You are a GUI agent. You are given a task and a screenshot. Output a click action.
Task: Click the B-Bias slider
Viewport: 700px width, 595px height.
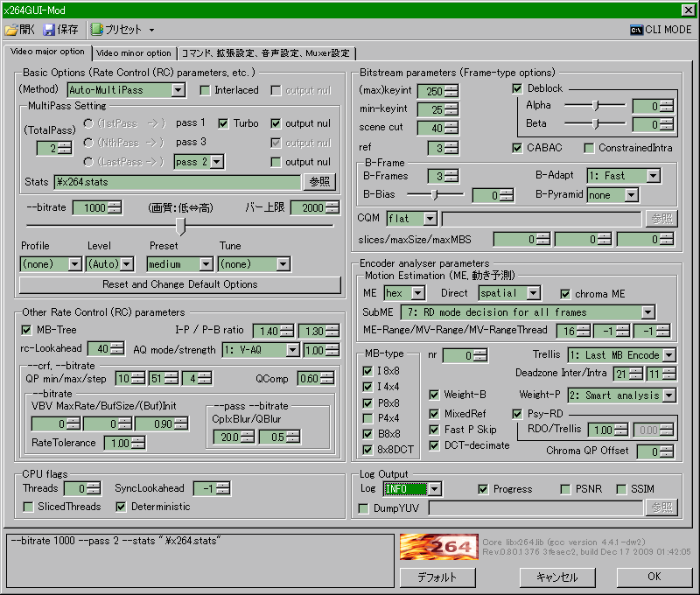pyautogui.click(x=435, y=194)
